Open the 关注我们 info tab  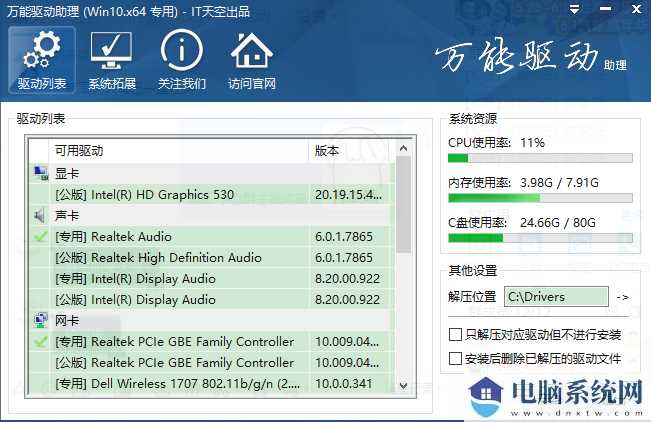pos(181,60)
